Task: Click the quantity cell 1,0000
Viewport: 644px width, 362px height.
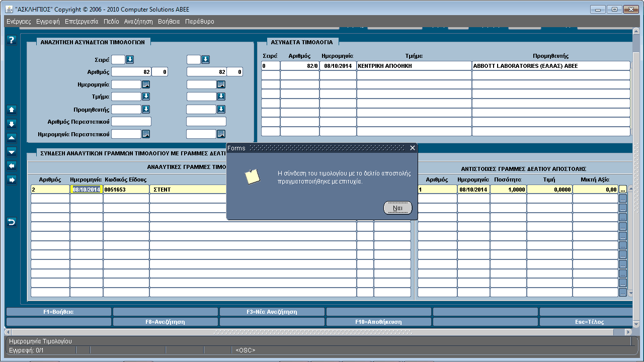Action: [x=508, y=190]
